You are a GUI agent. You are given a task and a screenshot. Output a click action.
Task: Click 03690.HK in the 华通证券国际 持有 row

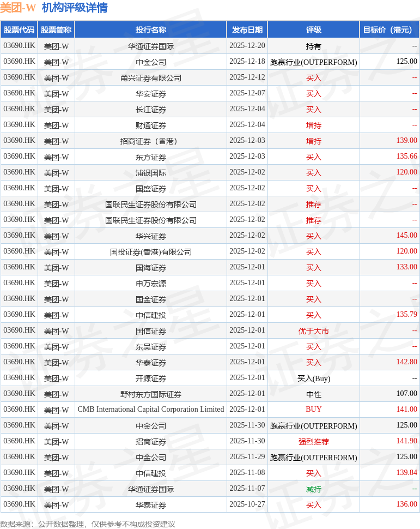19,46
